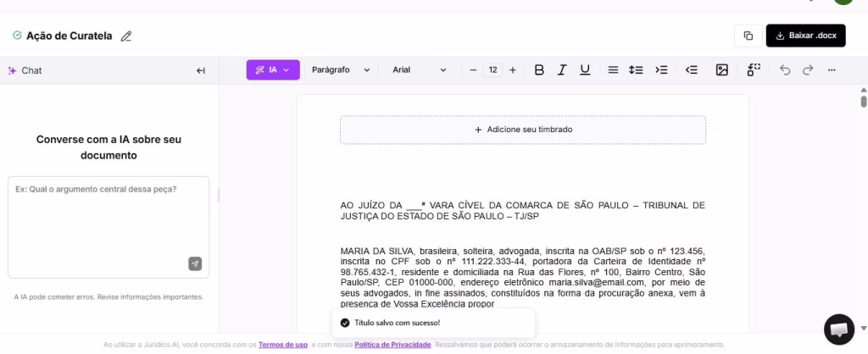Click the find and replace toolbar icon
The height and width of the screenshot is (354, 868).
pos(754,69)
